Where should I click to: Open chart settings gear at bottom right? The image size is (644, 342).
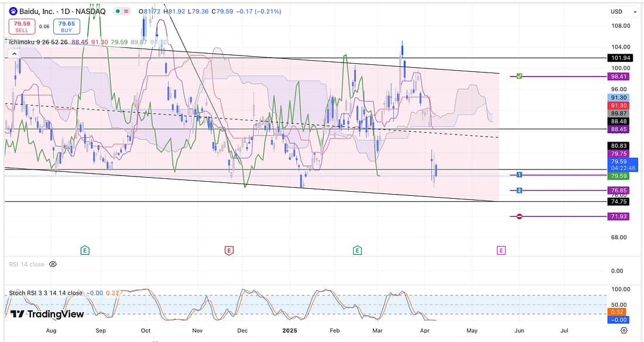click(x=624, y=330)
